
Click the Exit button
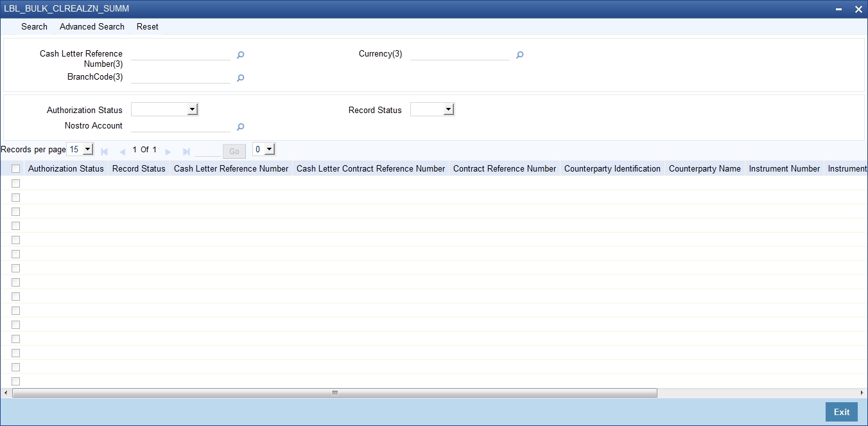point(842,412)
